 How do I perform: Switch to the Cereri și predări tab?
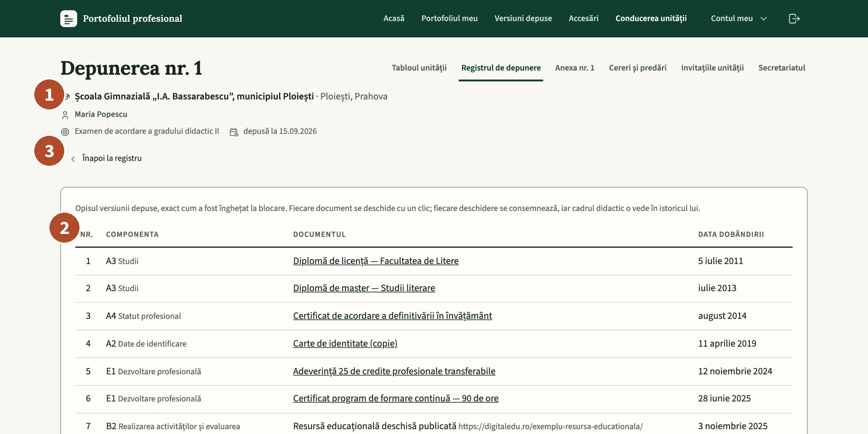[638, 68]
